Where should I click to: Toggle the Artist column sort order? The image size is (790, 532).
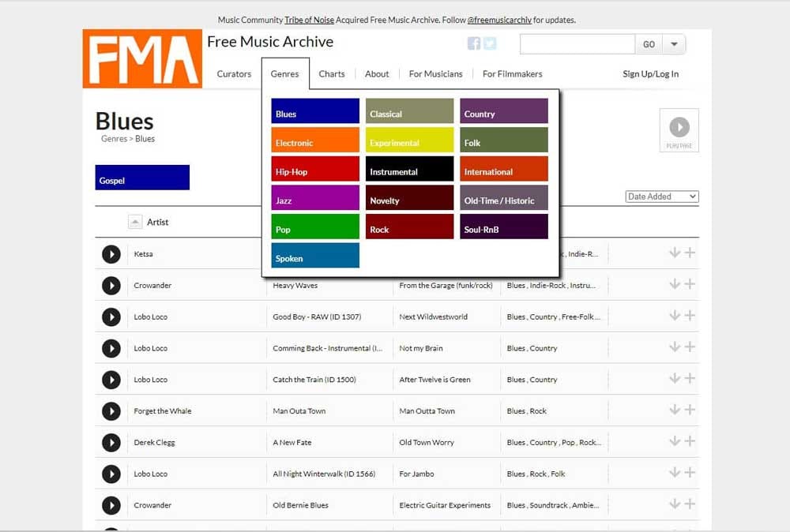135,222
